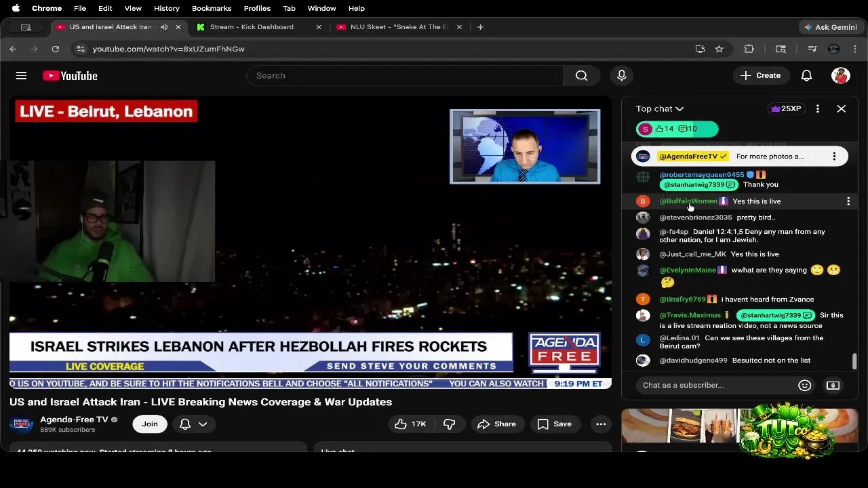This screenshot has height=488, width=868.
Task: Click the @tinafry6769 username in chat
Action: click(x=682, y=300)
